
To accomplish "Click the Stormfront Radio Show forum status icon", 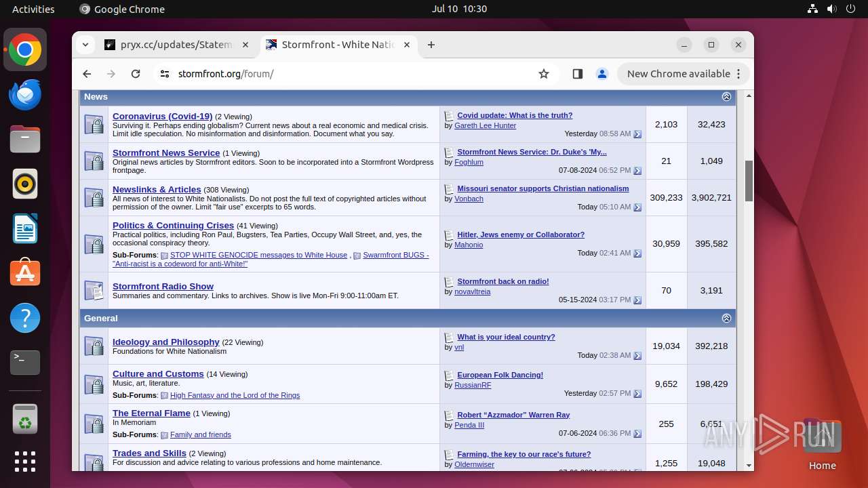I will point(94,290).
